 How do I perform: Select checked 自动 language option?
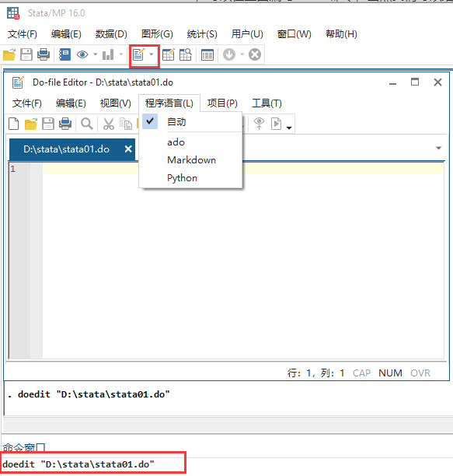point(190,122)
